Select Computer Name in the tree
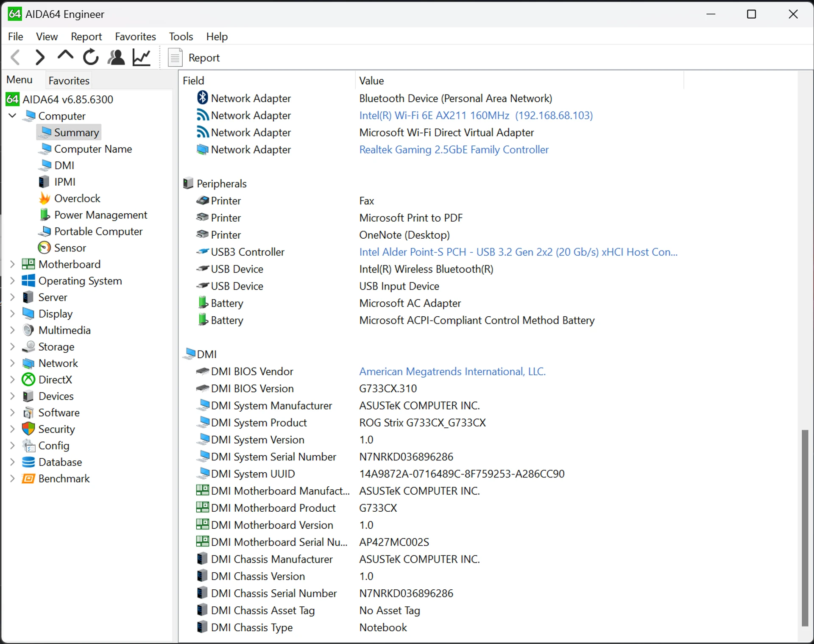This screenshot has height=644, width=814. 93,149
